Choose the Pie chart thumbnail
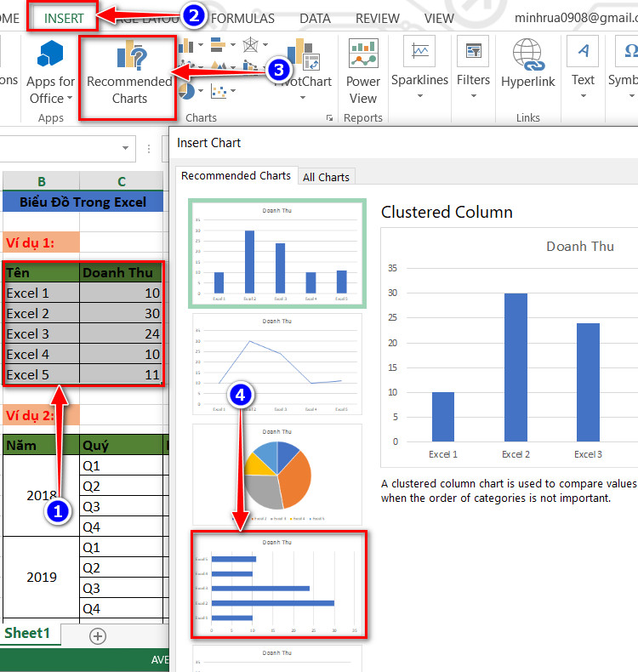Image resolution: width=638 pixels, height=672 pixels. [277, 475]
